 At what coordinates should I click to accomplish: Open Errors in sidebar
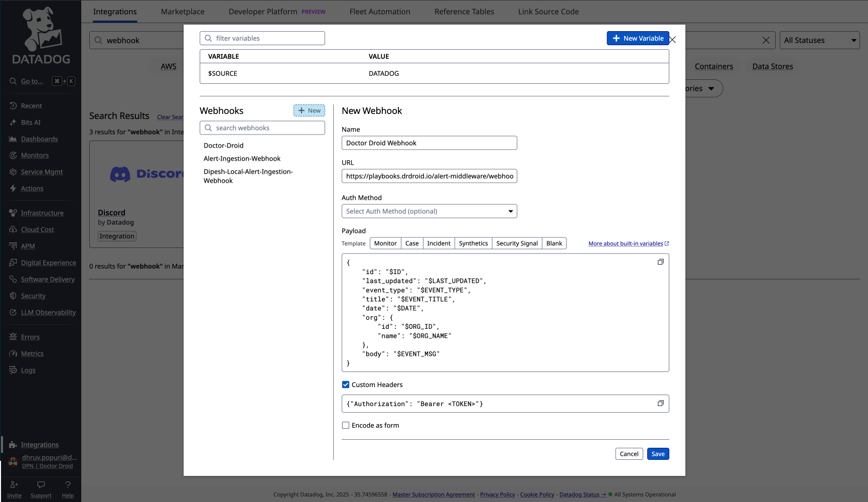(30, 337)
